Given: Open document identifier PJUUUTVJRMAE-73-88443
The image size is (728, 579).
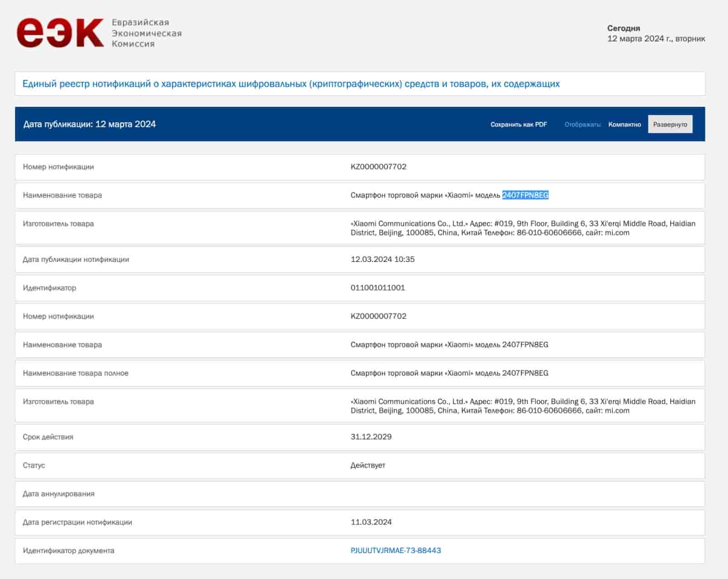Looking at the screenshot, I should [395, 550].
